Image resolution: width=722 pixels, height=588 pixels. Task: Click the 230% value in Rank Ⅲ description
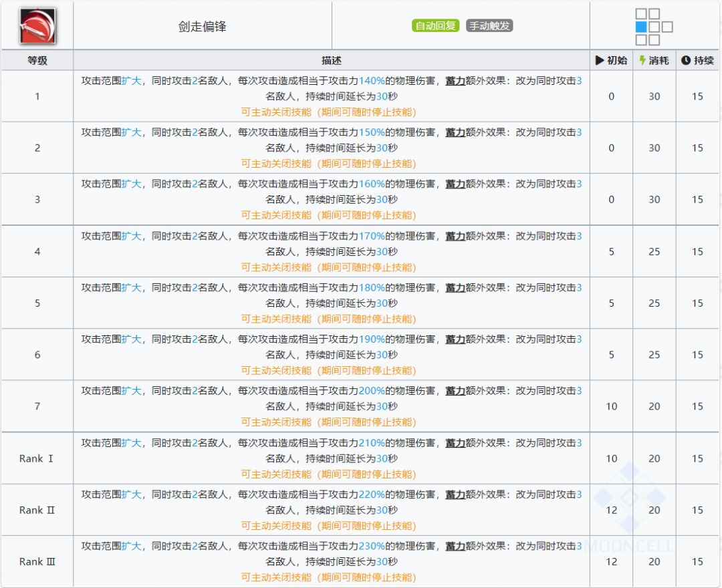click(372, 546)
